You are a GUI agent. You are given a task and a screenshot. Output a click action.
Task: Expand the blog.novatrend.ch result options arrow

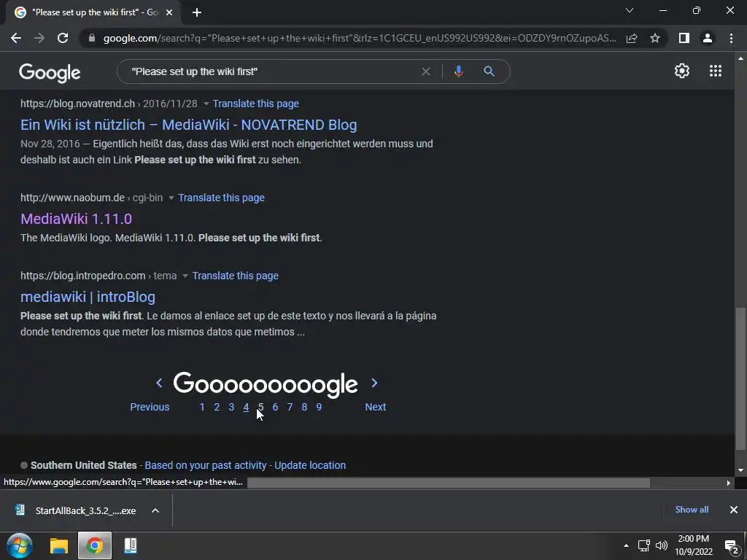coord(206,104)
